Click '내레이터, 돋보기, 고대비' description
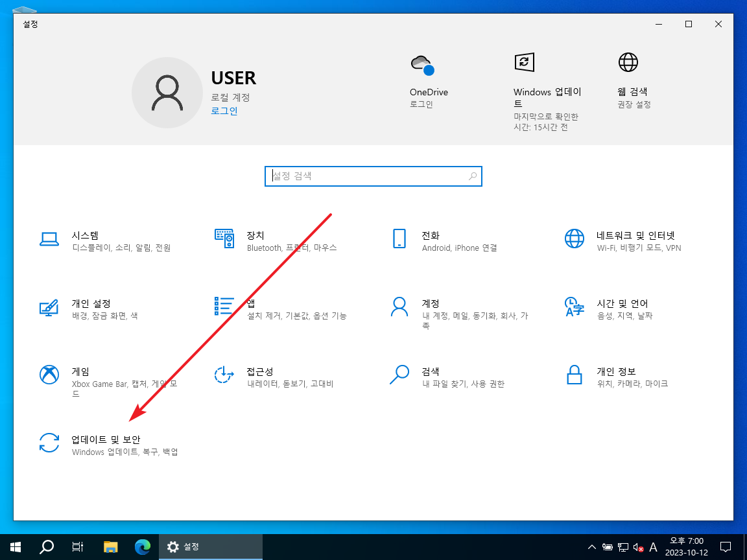Image resolution: width=747 pixels, height=560 pixels. 290,384
